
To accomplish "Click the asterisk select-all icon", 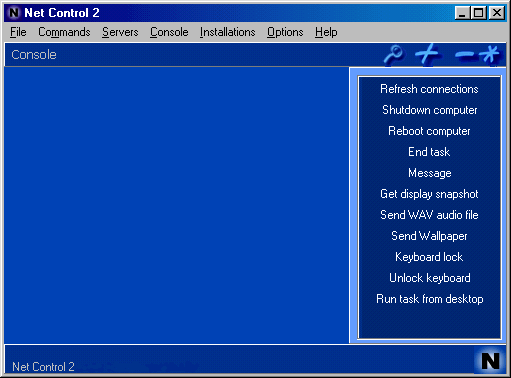I will pyautogui.click(x=490, y=54).
